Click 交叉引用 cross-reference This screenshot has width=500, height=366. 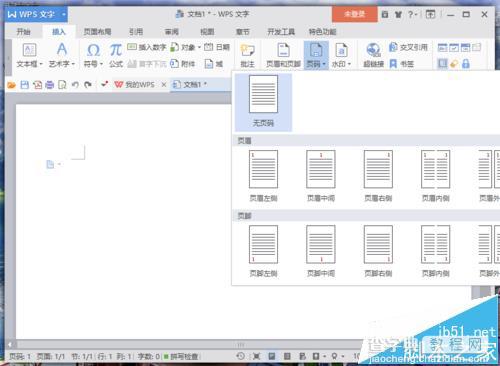(408, 47)
